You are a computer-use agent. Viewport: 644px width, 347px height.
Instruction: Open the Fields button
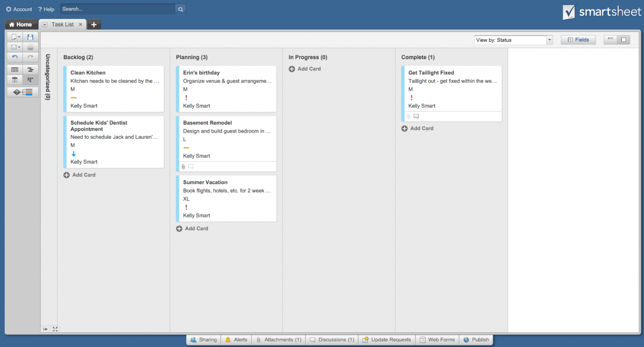578,39
